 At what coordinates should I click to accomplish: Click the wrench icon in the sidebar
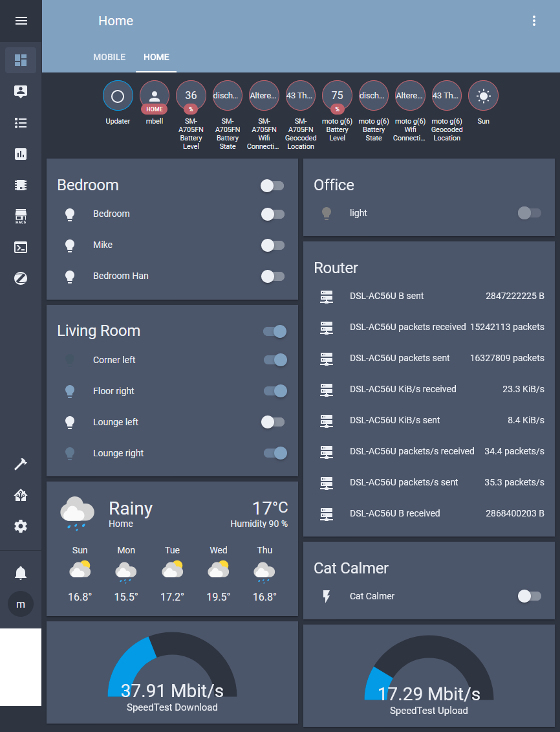pyautogui.click(x=21, y=464)
